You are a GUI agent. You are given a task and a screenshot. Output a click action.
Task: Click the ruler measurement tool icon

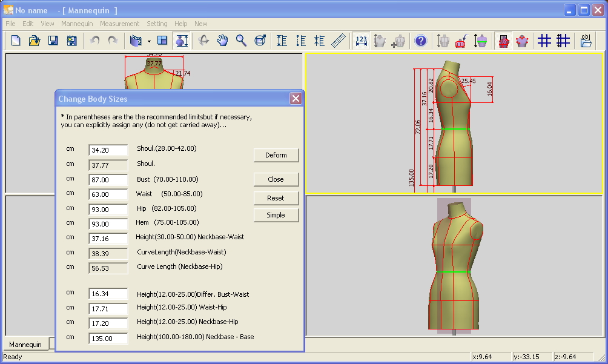tap(338, 41)
